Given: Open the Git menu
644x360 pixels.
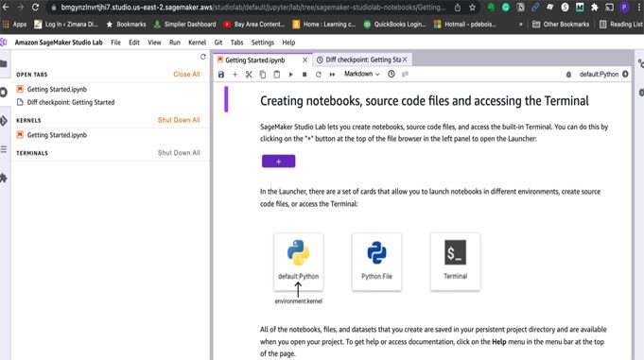Looking at the screenshot, I should point(218,43).
